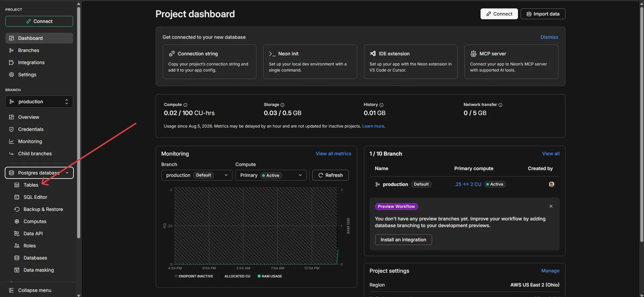Image resolution: width=644 pixels, height=297 pixels.
Task: Close the Preview Workflow notice
Action: point(551,206)
